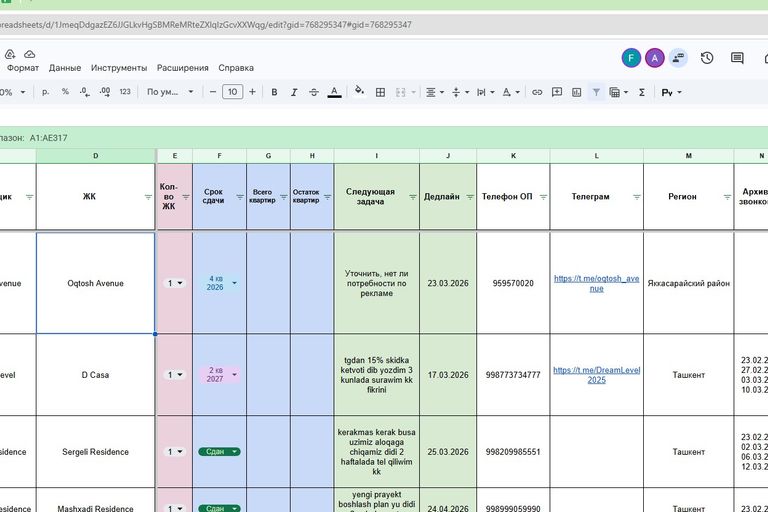Apply strikethrough formatting
This screenshot has height=512, width=768.
point(314,92)
